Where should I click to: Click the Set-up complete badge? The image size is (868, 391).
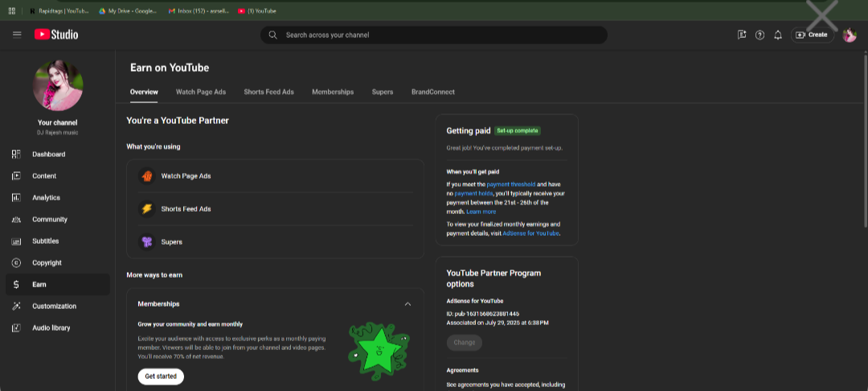(x=518, y=130)
